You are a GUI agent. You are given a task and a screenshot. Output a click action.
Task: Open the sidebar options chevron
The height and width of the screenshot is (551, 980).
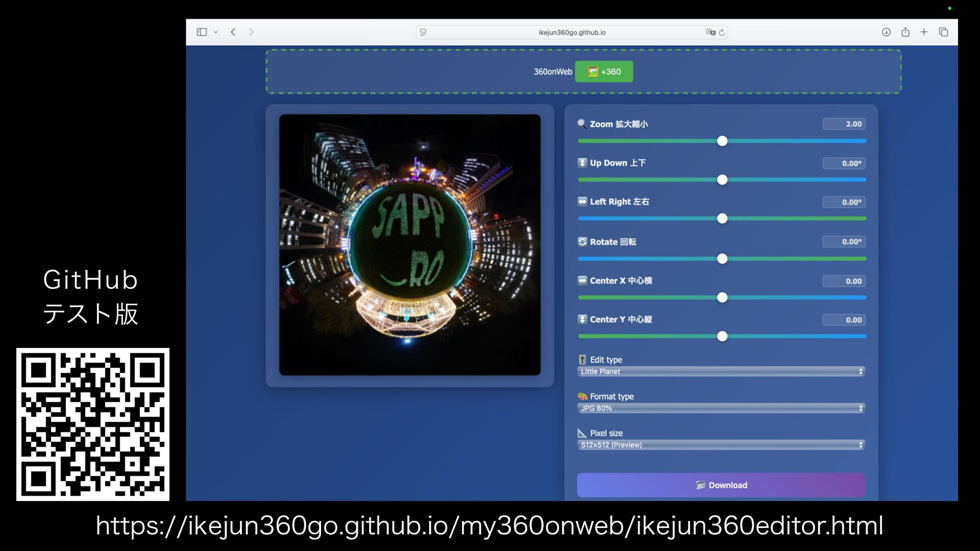tap(216, 32)
